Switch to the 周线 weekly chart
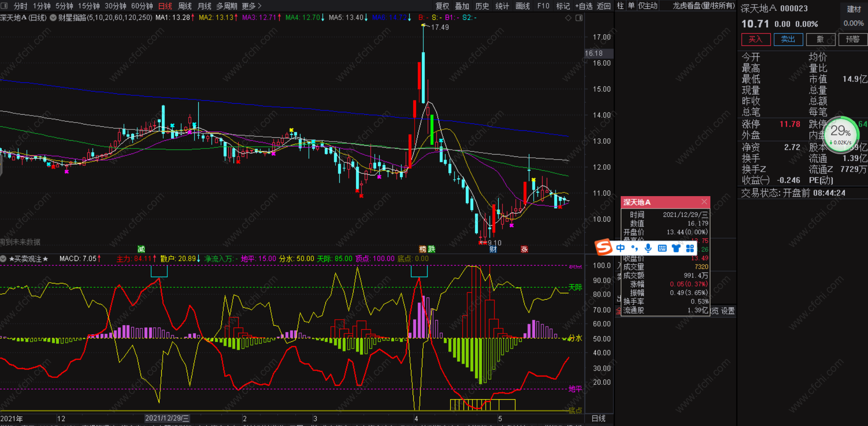The width and height of the screenshot is (868, 426). 185,6
